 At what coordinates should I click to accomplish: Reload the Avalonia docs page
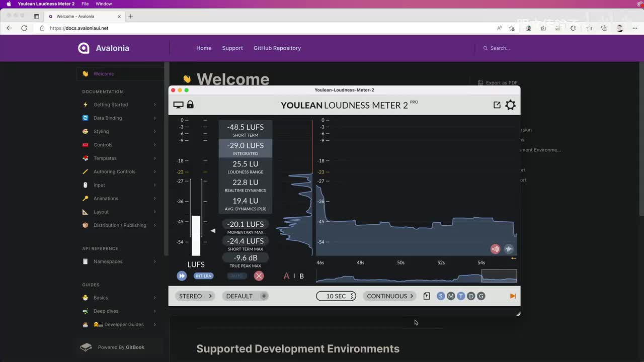coord(24,28)
